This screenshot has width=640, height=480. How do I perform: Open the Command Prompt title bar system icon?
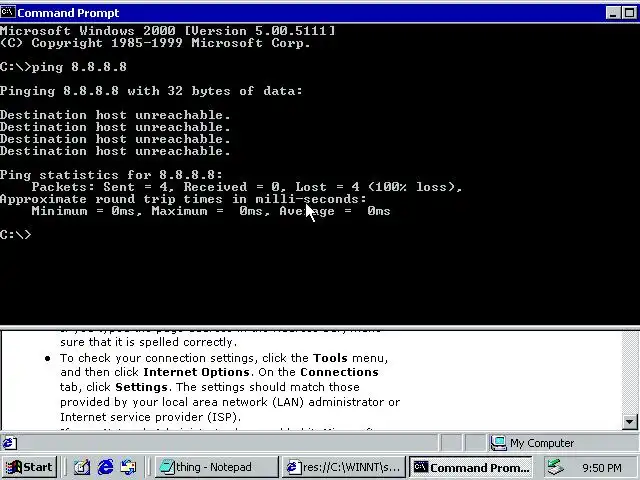(8, 12)
